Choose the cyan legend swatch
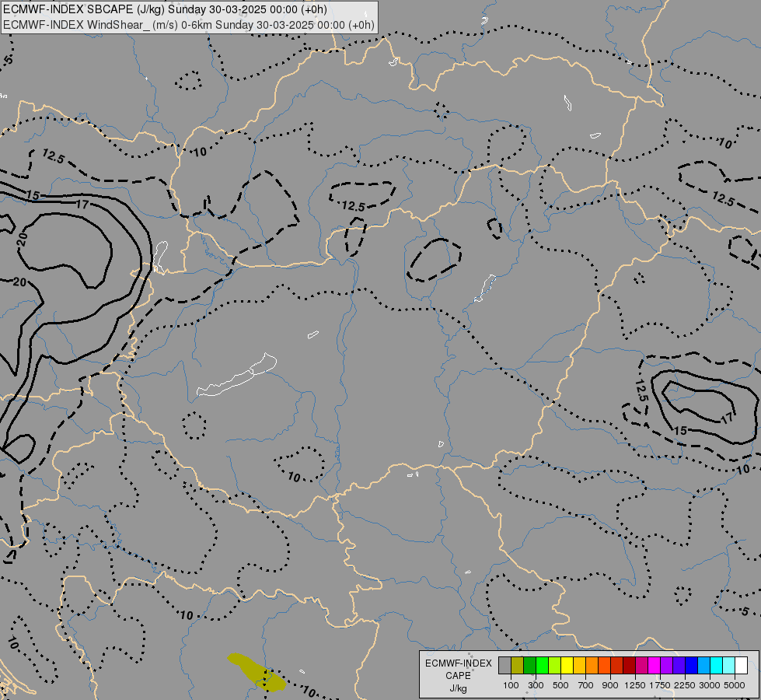 click(x=716, y=665)
